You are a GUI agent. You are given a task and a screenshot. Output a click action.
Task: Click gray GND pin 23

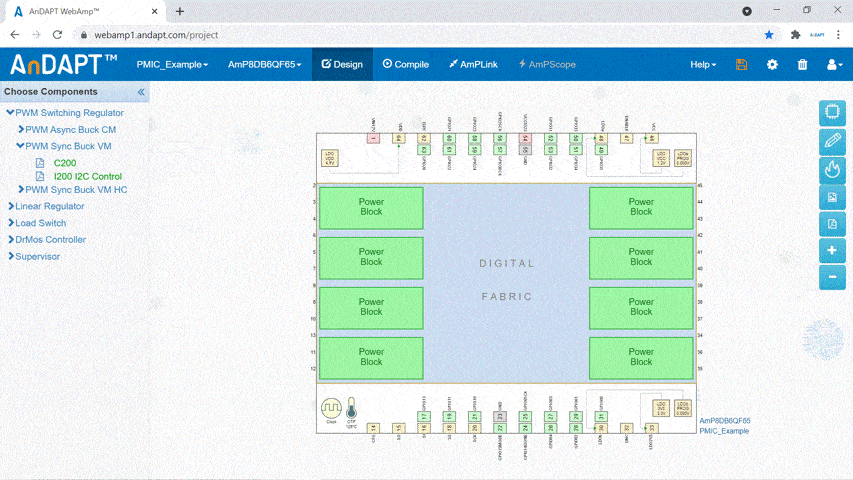[x=500, y=416]
